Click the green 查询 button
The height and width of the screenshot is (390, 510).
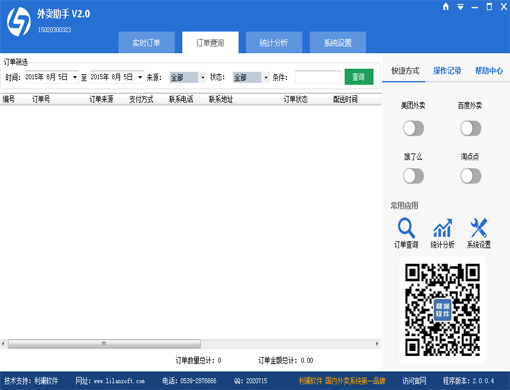click(x=359, y=77)
